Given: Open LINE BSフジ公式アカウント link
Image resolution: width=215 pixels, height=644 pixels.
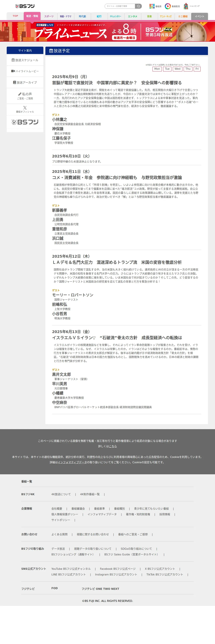Looking at the screenshot, I should pyautogui.click(x=68, y=574).
